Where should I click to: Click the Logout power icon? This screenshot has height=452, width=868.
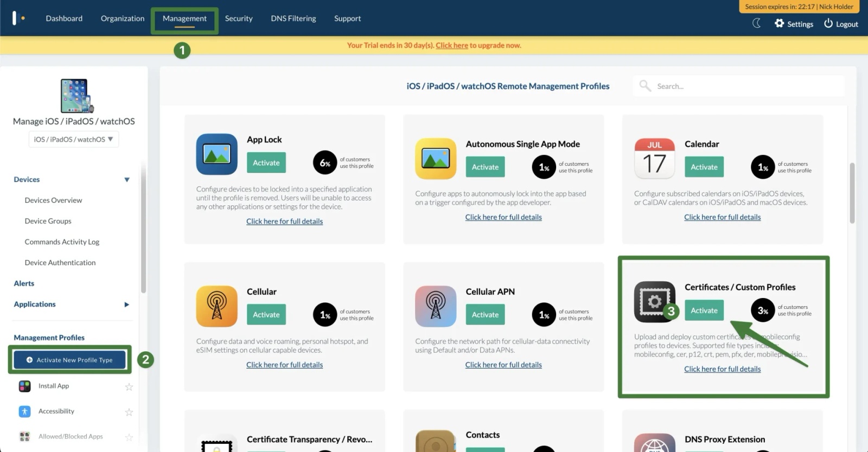(828, 23)
